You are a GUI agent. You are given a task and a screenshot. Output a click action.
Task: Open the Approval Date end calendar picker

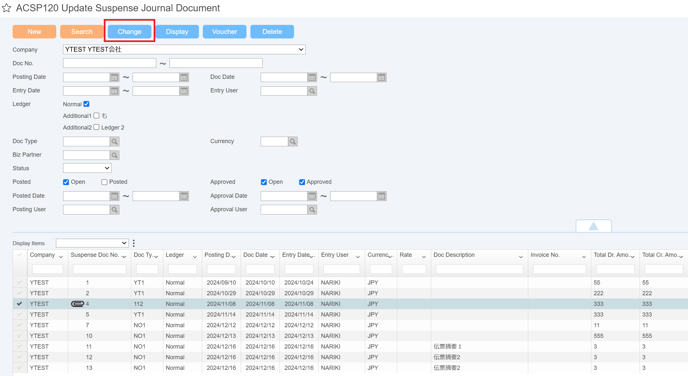point(381,196)
